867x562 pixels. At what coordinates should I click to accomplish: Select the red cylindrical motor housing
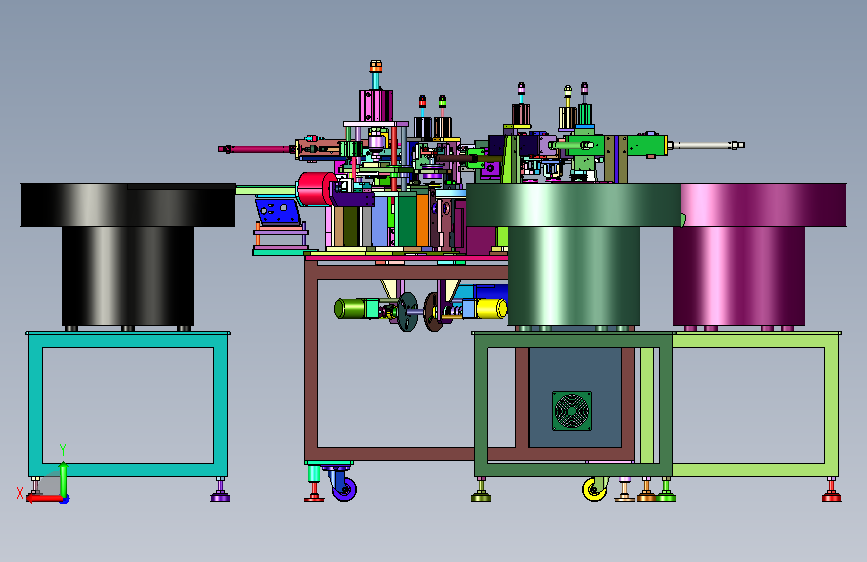[x=315, y=189]
